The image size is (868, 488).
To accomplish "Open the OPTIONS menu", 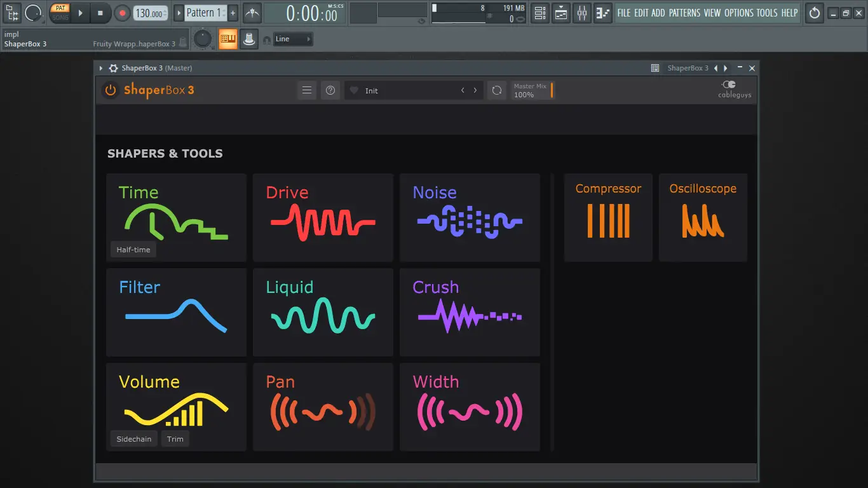I will (x=739, y=13).
